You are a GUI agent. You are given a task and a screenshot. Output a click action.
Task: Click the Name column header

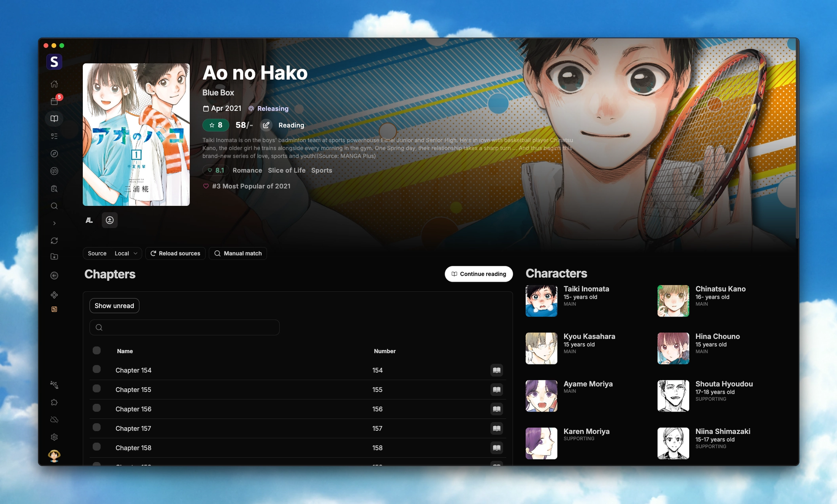pyautogui.click(x=125, y=351)
